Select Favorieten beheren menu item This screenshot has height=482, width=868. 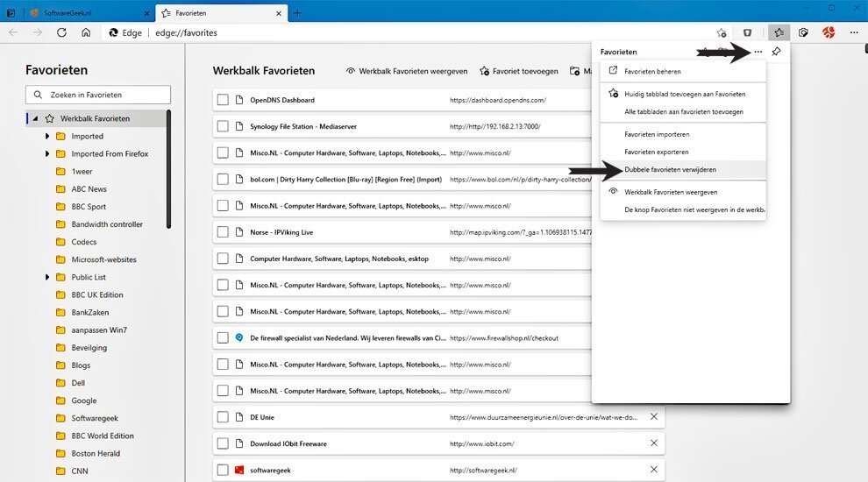point(683,71)
